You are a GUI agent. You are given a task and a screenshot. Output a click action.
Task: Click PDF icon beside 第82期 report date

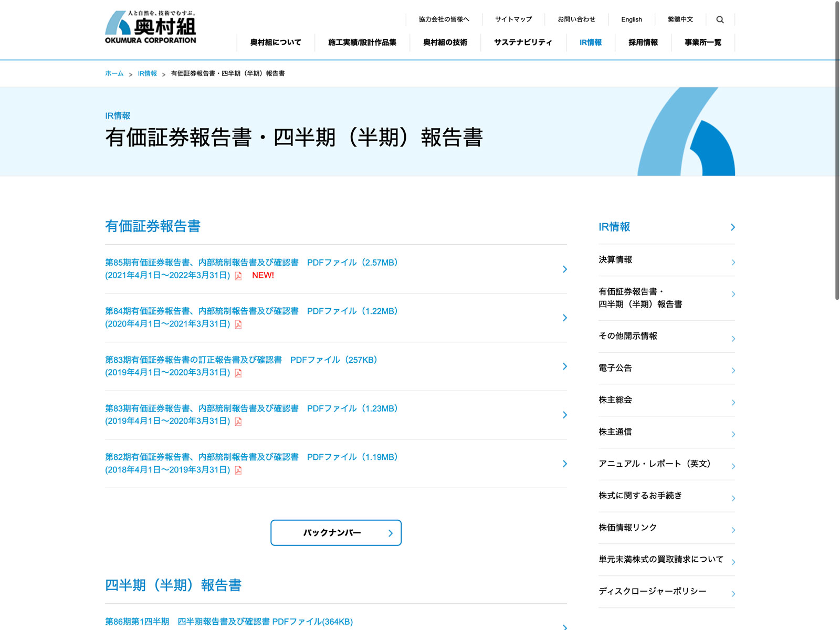click(x=238, y=470)
